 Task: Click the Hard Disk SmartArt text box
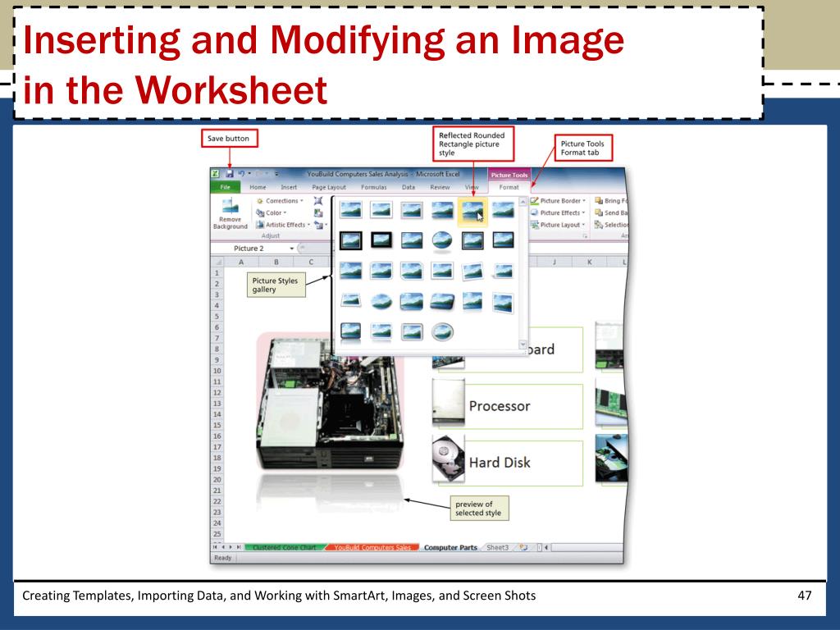click(510, 463)
